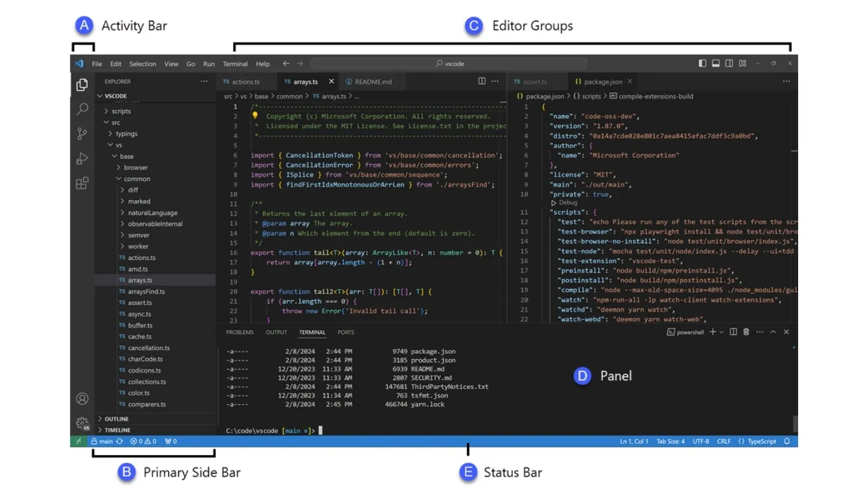
Task: Expand the scripts folder in Explorer
Action: [x=155, y=111]
